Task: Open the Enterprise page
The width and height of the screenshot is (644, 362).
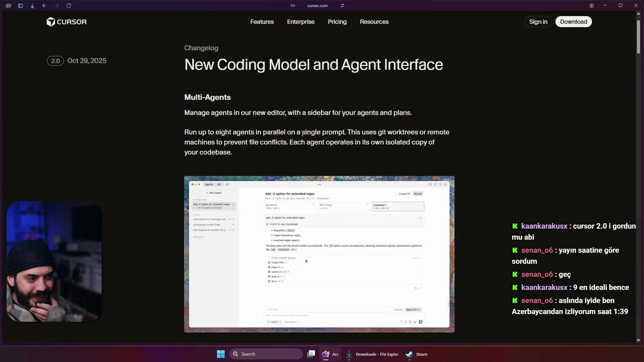Action: tap(301, 22)
